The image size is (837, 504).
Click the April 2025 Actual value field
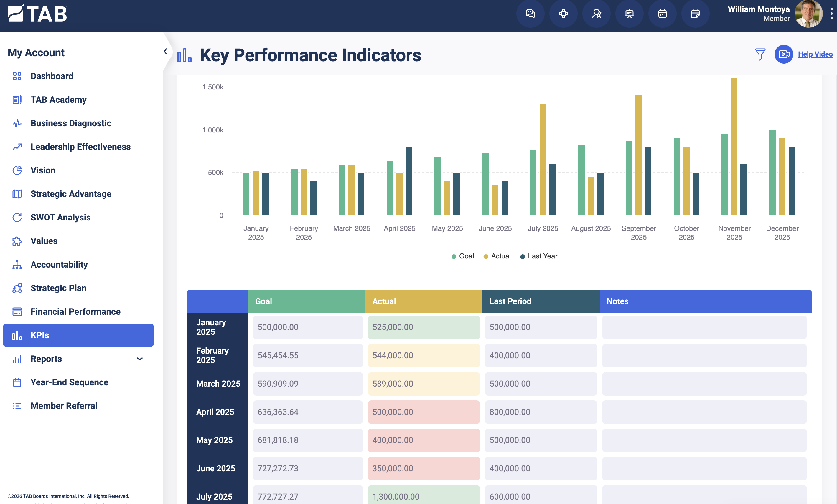424,412
